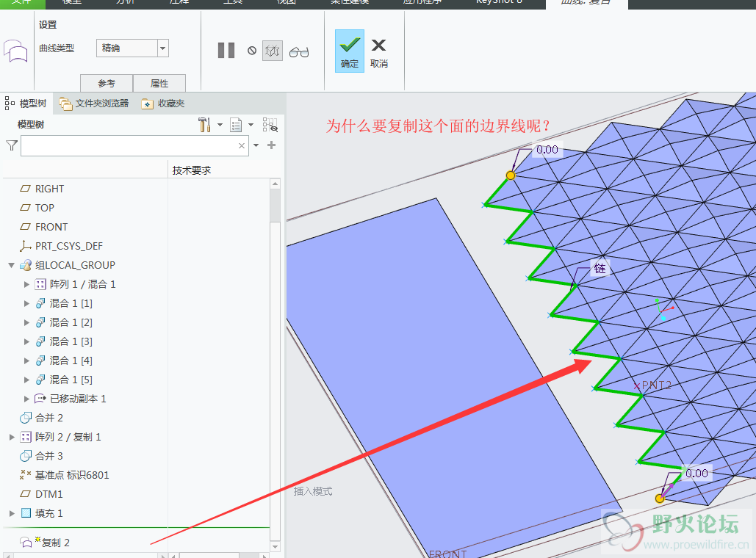Click upper yellow chain endpoint handle
The image size is (756, 558).
[511, 175]
